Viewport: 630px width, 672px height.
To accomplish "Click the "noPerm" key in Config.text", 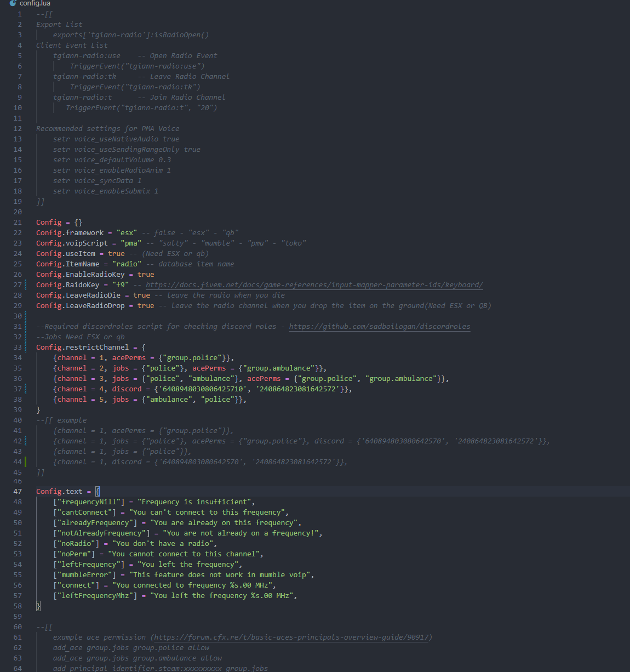I will [x=76, y=554].
